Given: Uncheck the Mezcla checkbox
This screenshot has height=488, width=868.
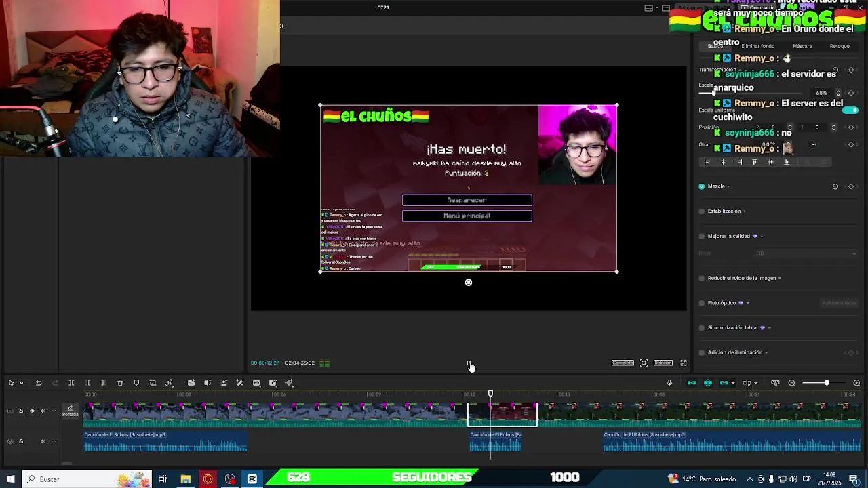Looking at the screenshot, I should coord(702,186).
